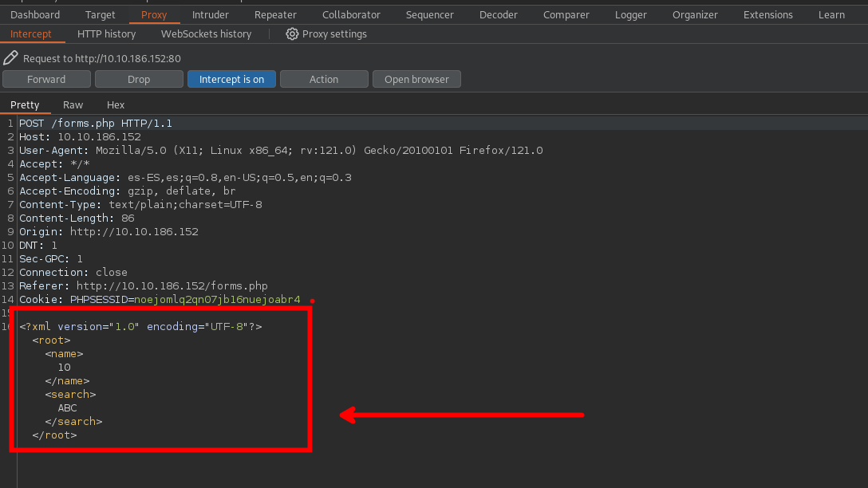Viewport: 868px width, 488px height.
Task: Click the PHPSESSID cookie value
Action: pos(217,300)
